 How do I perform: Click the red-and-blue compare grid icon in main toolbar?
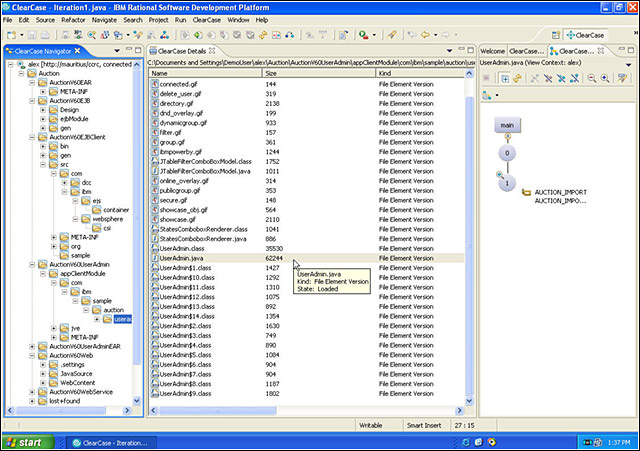[x=276, y=35]
